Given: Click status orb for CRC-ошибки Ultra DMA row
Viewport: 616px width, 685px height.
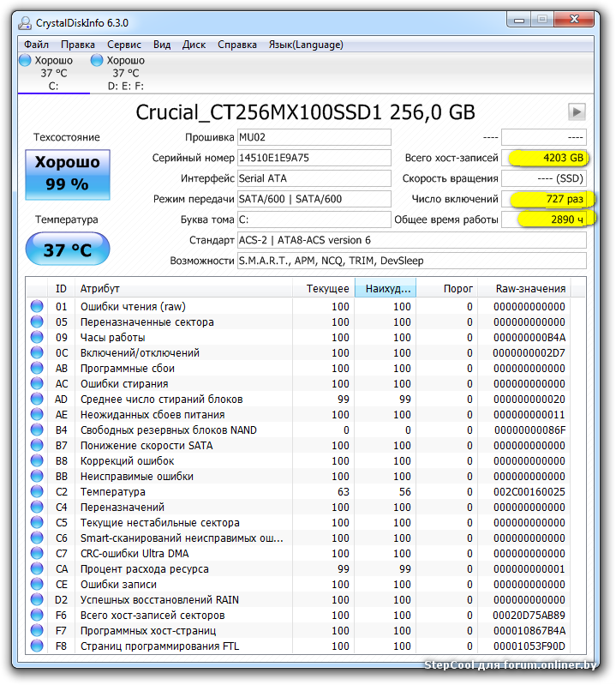Looking at the screenshot, I should tap(37, 554).
